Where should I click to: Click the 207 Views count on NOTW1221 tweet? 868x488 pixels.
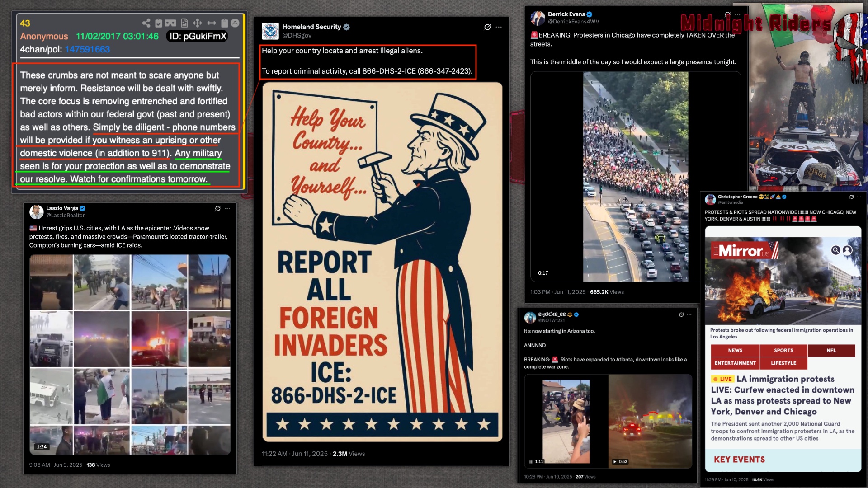click(x=585, y=477)
